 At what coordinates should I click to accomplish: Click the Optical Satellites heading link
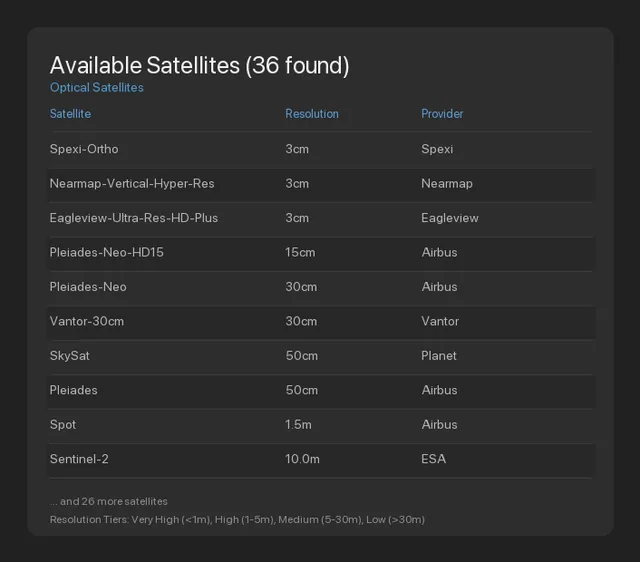[x=97, y=87]
